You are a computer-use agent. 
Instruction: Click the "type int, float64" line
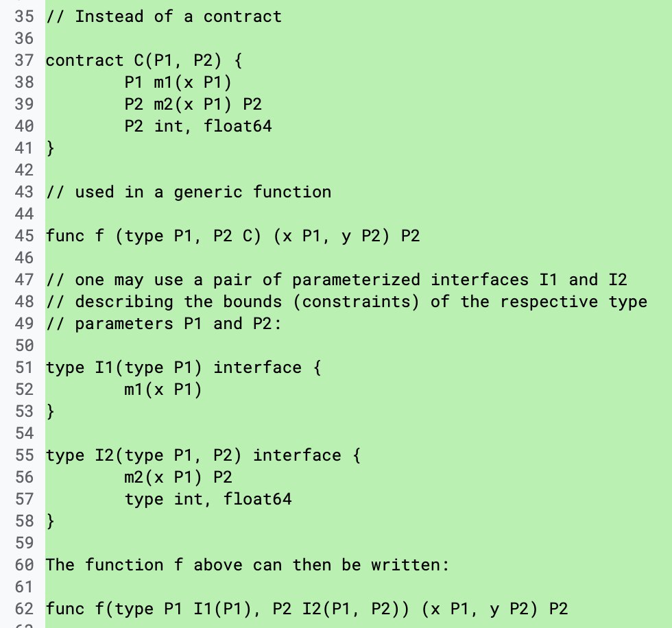pos(208,499)
